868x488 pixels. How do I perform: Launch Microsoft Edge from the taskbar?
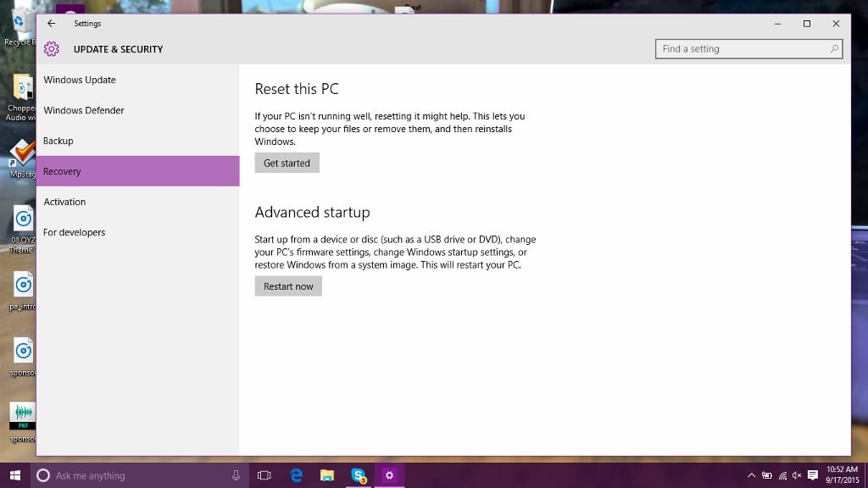297,475
